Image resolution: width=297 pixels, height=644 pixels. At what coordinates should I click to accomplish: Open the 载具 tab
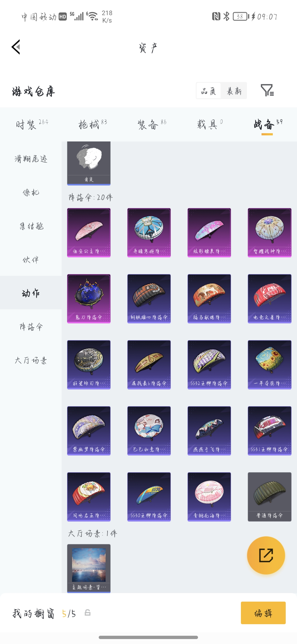(210, 124)
